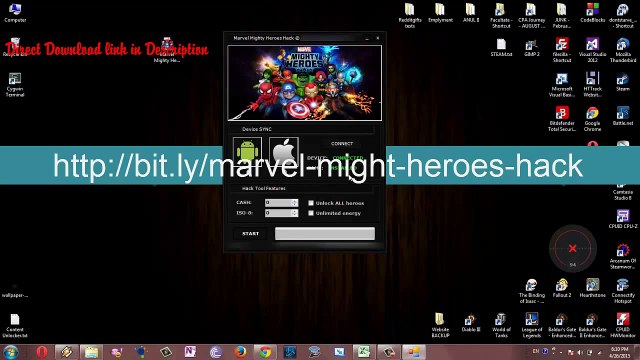
Task: Open Visual Studio 2012 shortcut
Action: coord(592,50)
